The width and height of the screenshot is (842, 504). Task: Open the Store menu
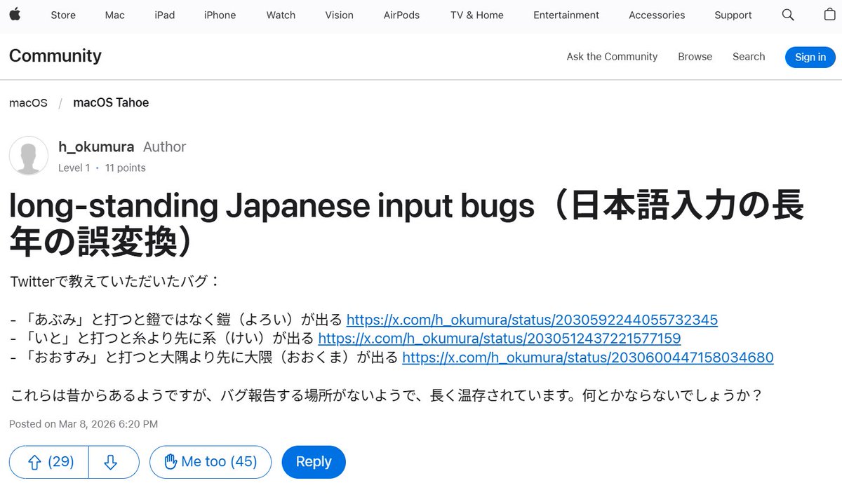coord(63,15)
